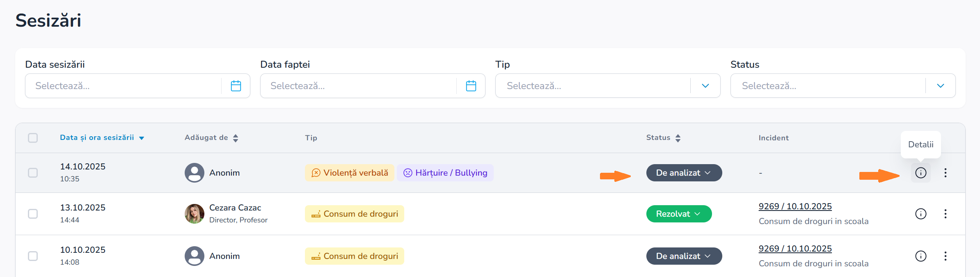Select the checkbox for the 13.10.2025 report
The height and width of the screenshot is (277, 980).
coord(33,214)
